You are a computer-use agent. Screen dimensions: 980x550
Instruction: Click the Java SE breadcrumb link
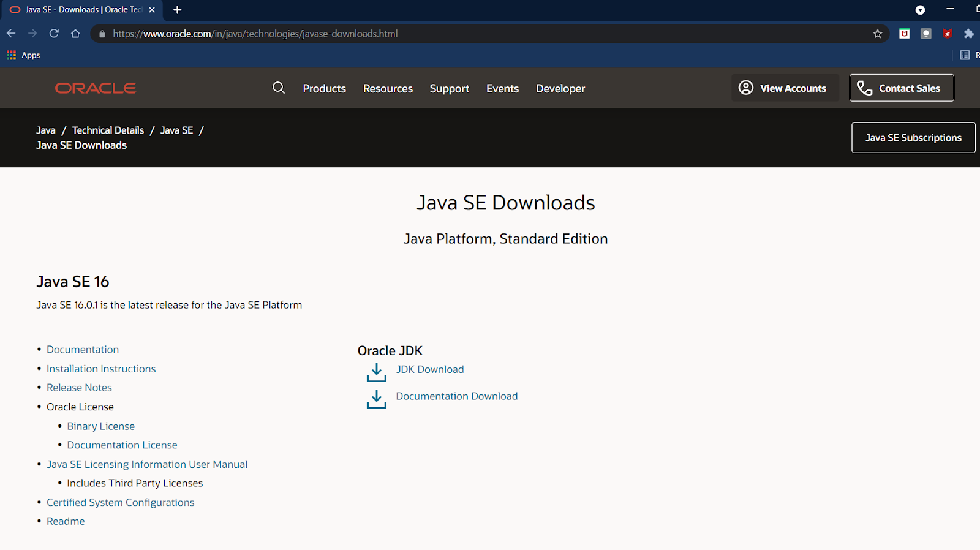(176, 130)
